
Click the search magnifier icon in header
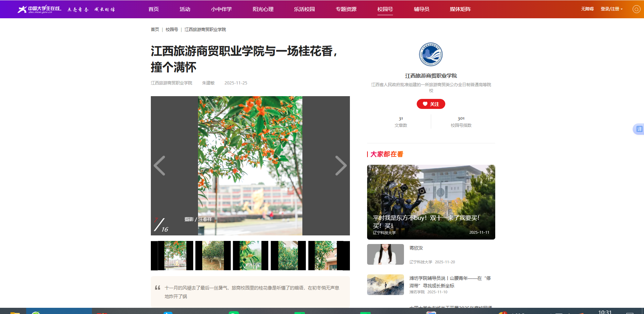636,9
